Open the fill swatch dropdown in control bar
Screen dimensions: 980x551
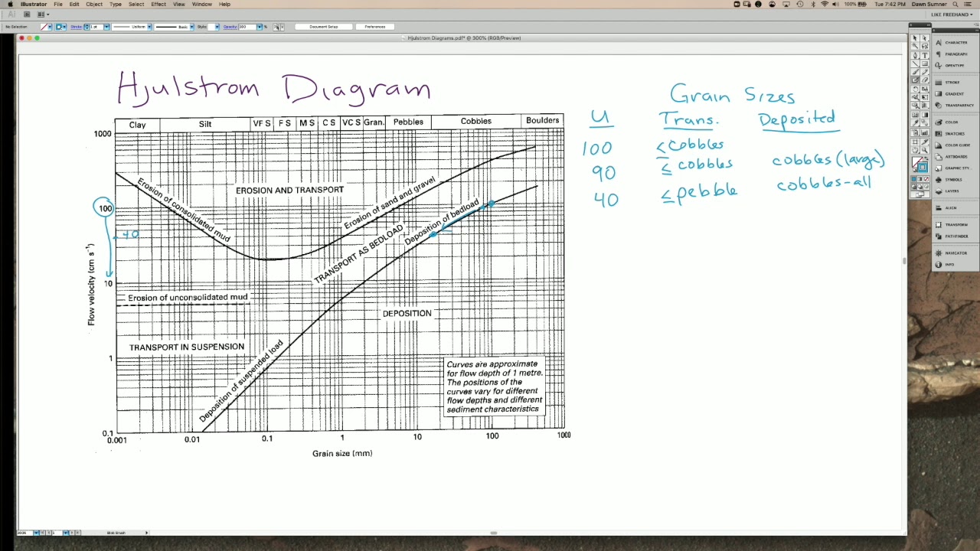tap(50, 27)
